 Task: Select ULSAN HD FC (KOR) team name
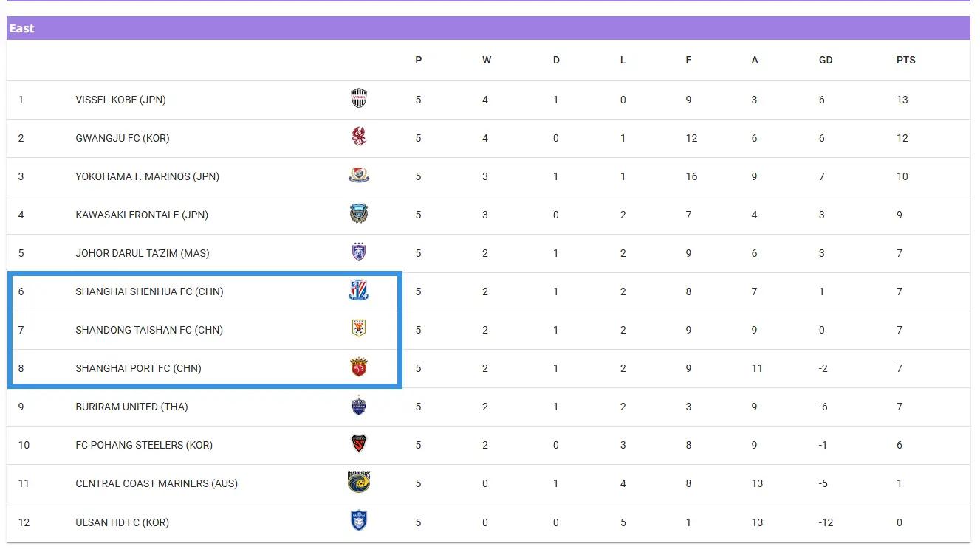(122, 522)
